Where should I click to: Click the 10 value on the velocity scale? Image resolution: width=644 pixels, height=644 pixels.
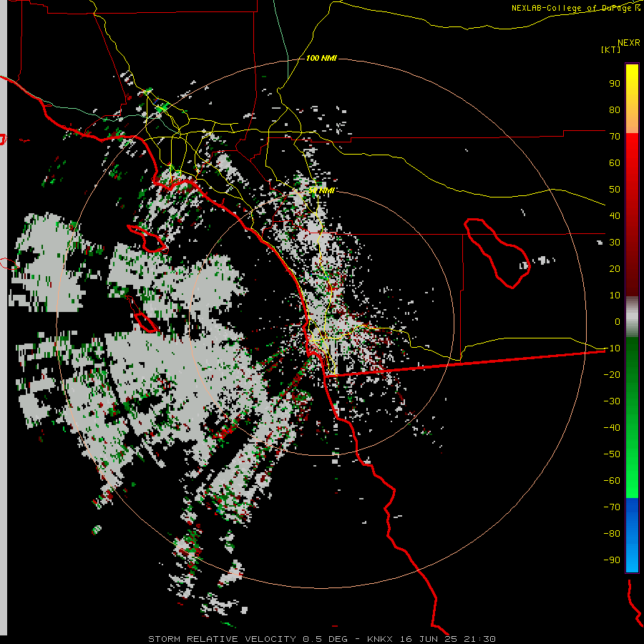click(615, 296)
